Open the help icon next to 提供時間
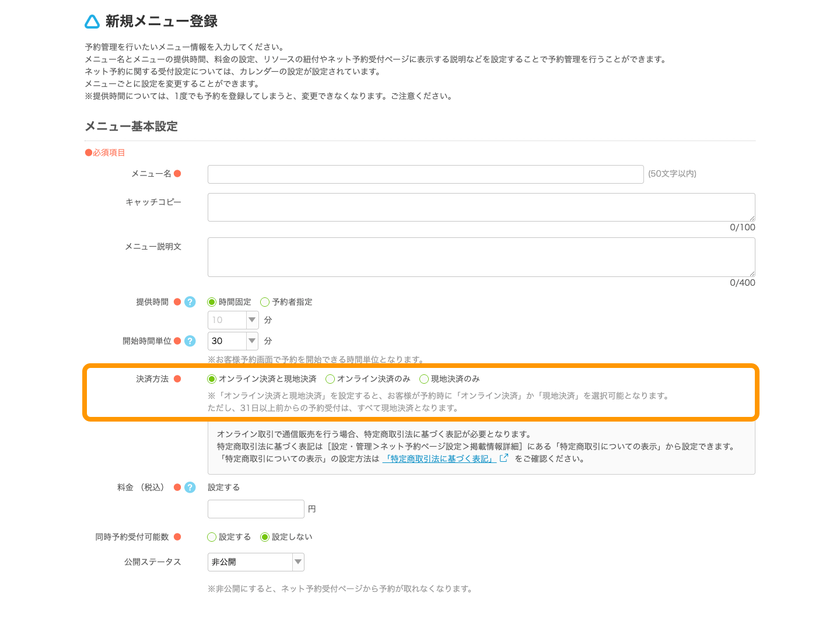This screenshot has height=621, width=840. [190, 302]
